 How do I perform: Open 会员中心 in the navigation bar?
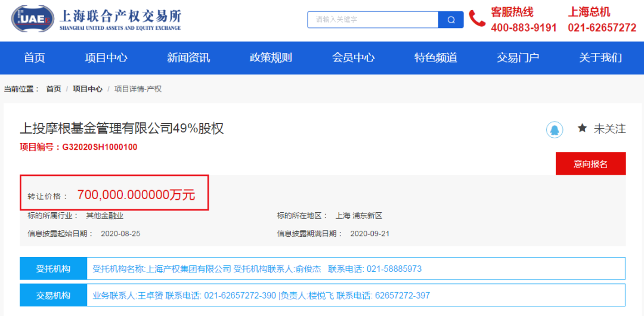pyautogui.click(x=353, y=58)
